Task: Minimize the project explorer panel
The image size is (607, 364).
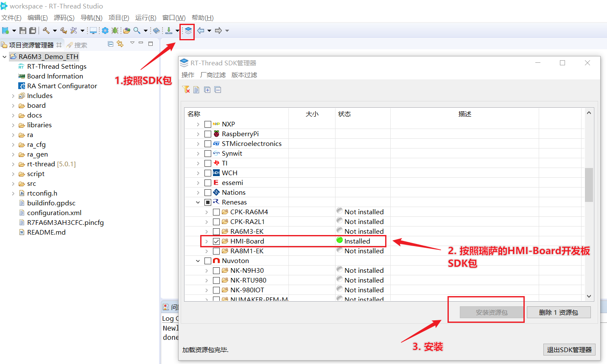Action: point(141,43)
